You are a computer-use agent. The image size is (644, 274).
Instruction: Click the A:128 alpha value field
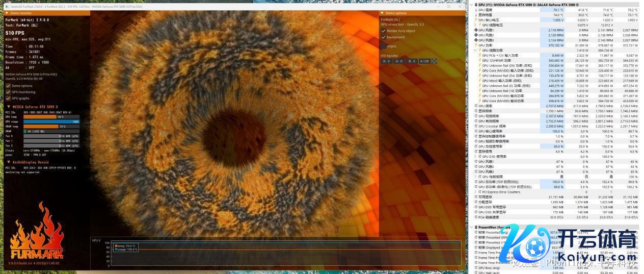click(424, 61)
